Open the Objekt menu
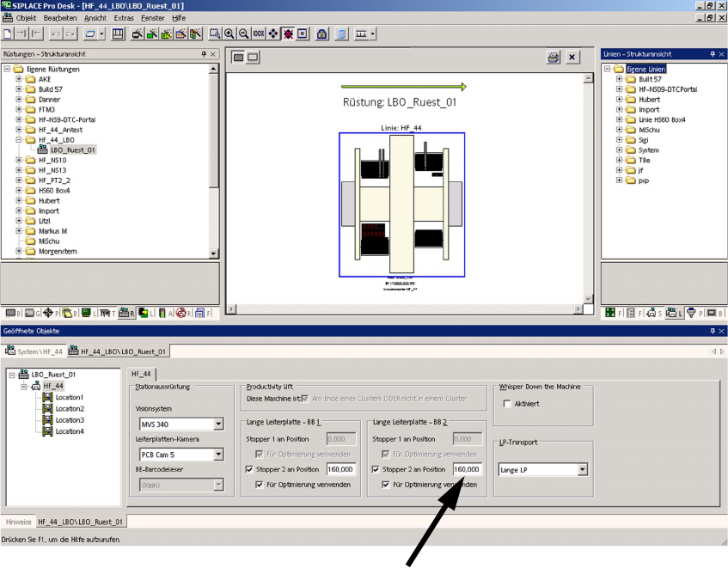The image size is (728, 568). tap(26, 18)
